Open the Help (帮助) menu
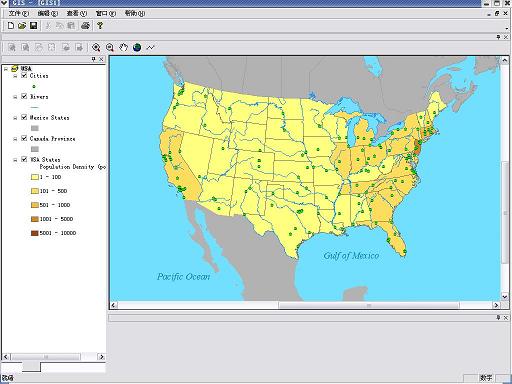Image resolution: width=512 pixels, height=384 pixels. (x=135, y=13)
